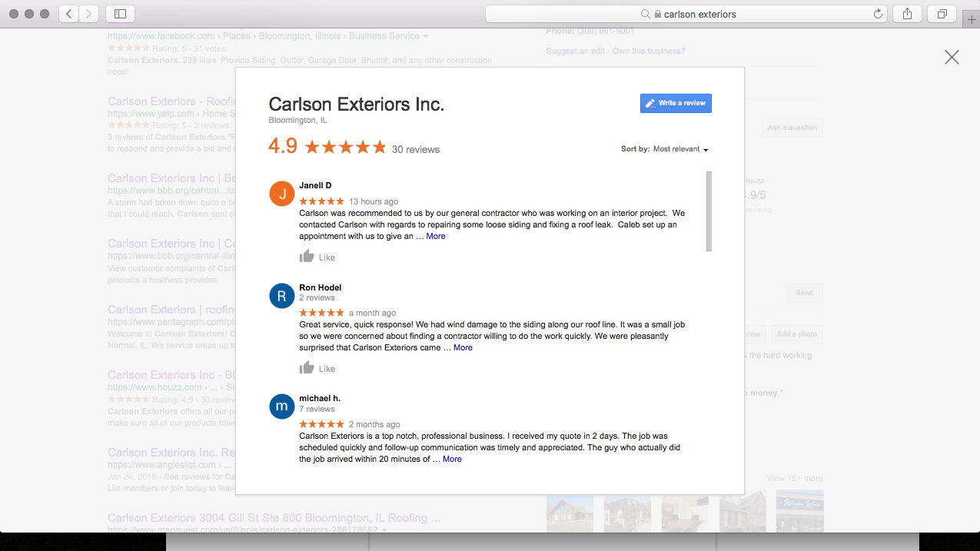Image resolution: width=980 pixels, height=551 pixels.
Task: Open More on michael h.'s review text
Action: (x=452, y=459)
